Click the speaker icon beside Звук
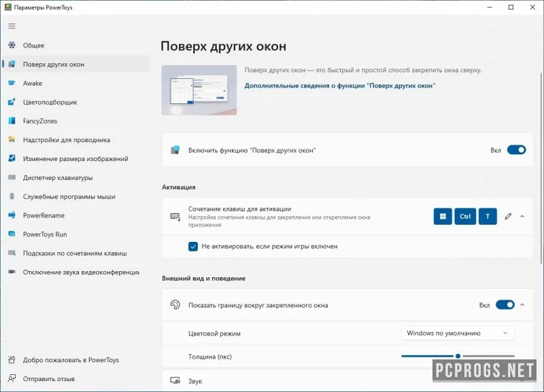Image resolution: width=544 pixels, height=392 pixels. click(x=175, y=381)
